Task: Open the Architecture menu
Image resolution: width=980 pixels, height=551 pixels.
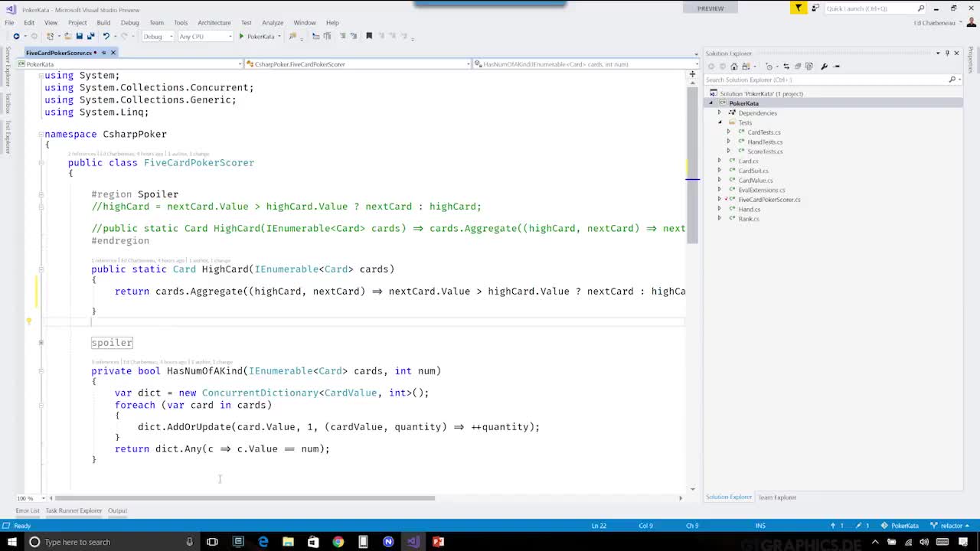Action: (x=214, y=22)
